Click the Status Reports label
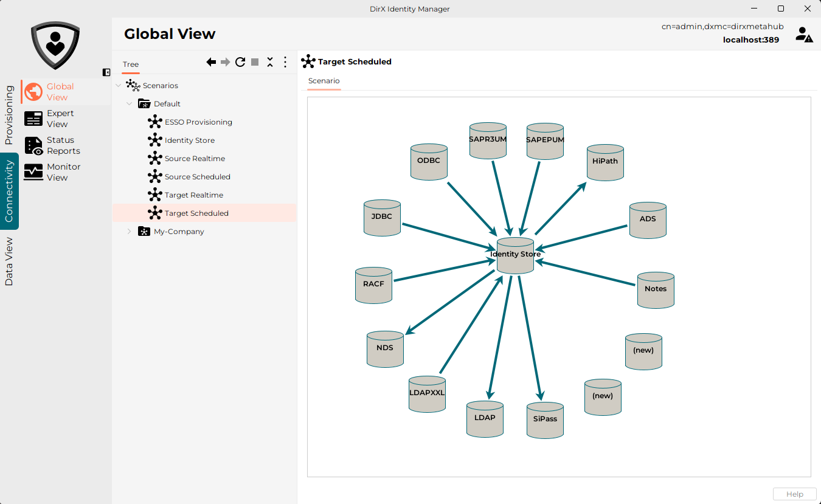The width and height of the screenshot is (821, 504). pos(63,145)
